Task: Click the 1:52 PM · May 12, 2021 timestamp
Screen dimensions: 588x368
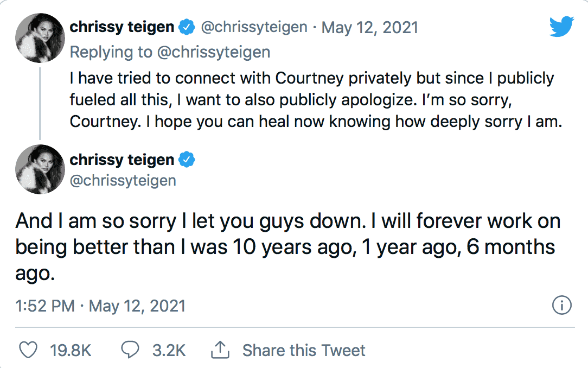Action: point(100,306)
